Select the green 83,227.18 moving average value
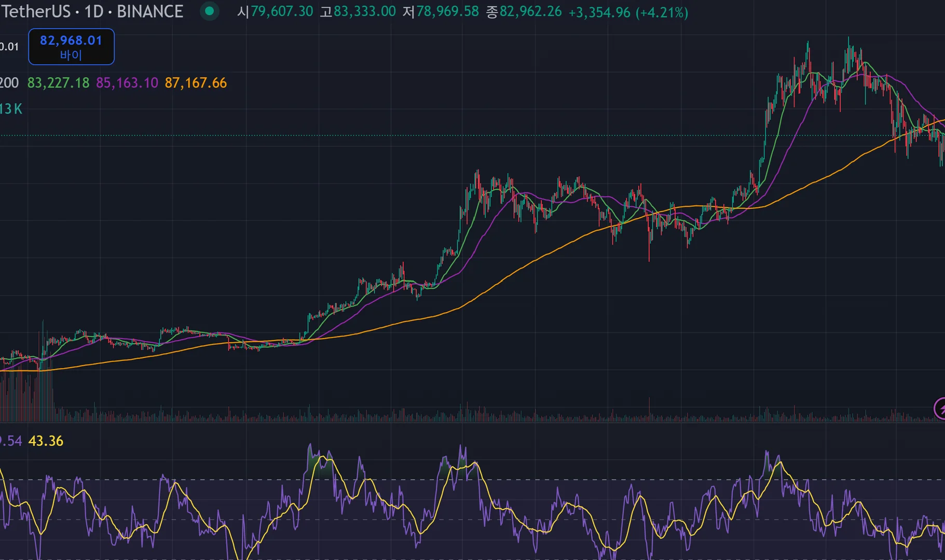This screenshot has height=560, width=945. point(58,83)
